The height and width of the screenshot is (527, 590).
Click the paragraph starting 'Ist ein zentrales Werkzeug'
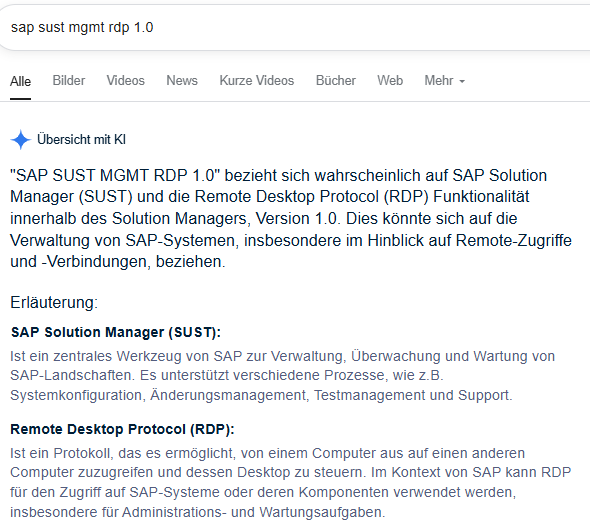coord(283,376)
